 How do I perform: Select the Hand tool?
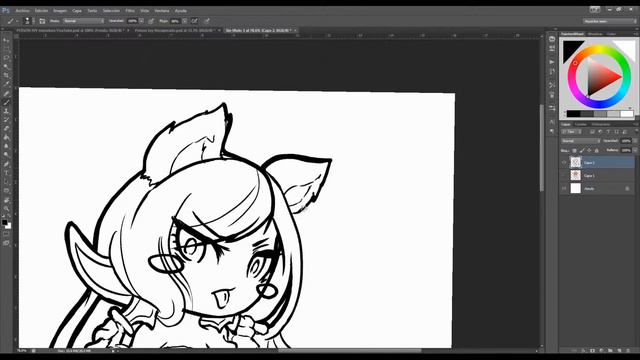pyautogui.click(x=6, y=200)
